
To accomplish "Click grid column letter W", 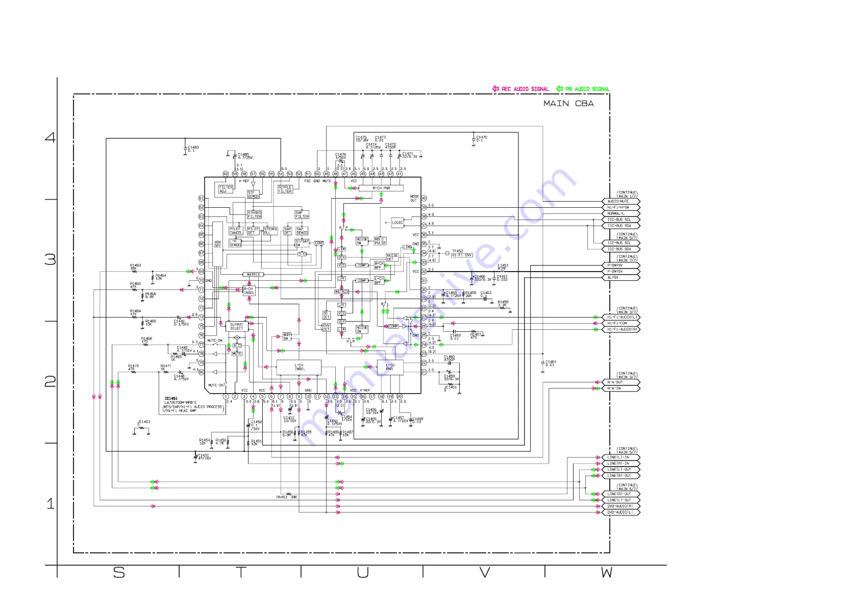I will click(606, 573).
